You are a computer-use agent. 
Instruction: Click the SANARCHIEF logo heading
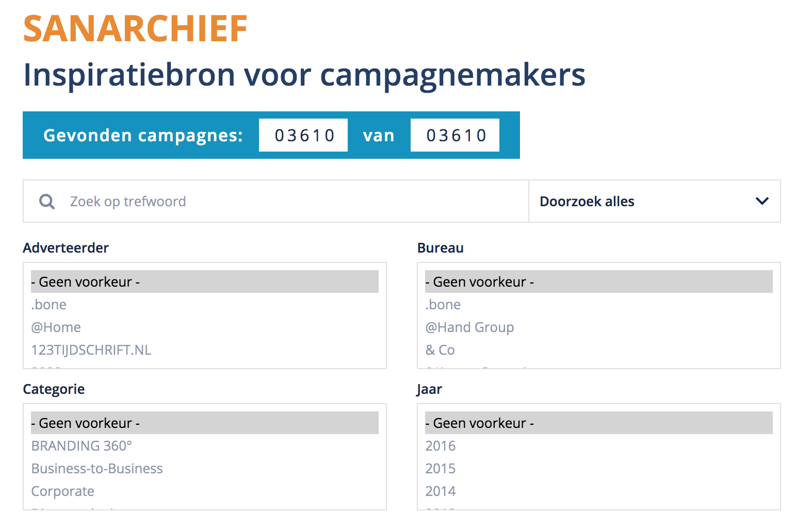click(x=136, y=29)
